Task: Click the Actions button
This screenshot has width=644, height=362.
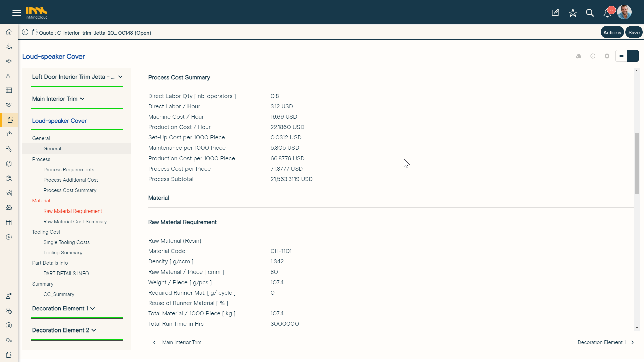Action: [612, 33]
